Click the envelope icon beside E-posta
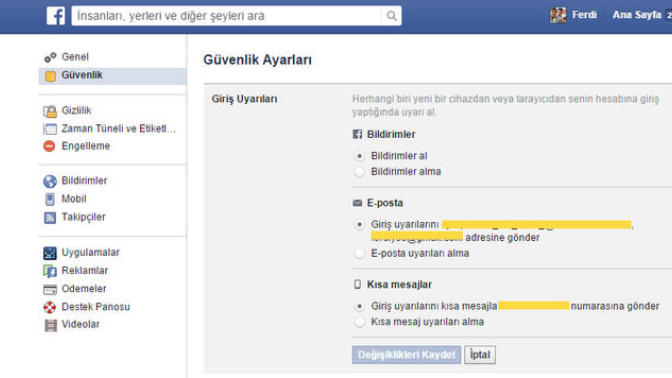This screenshot has width=672, height=378. 357,203
